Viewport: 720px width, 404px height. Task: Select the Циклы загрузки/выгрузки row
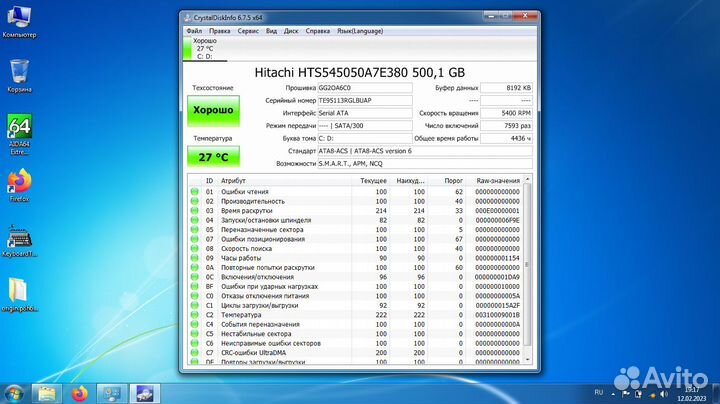pyautogui.click(x=355, y=305)
